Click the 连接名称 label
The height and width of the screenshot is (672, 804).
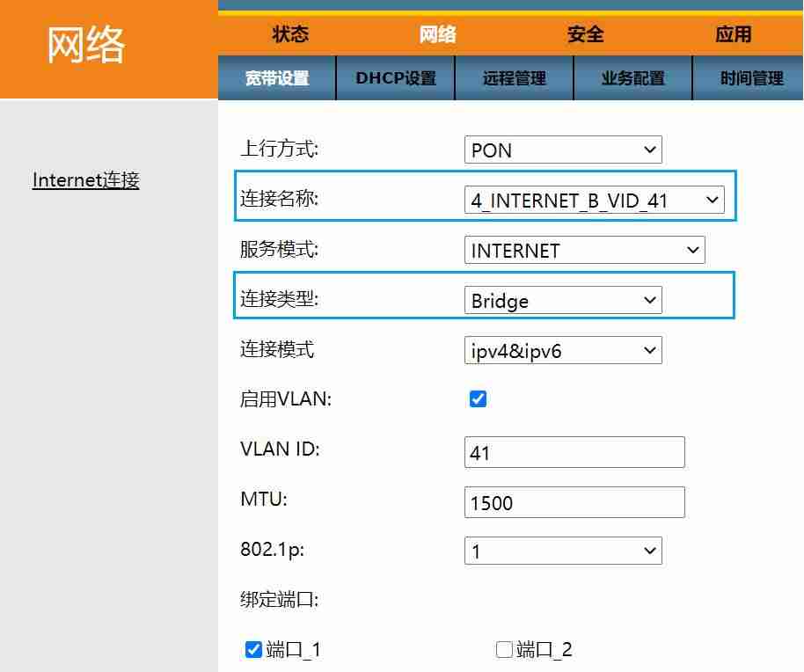(280, 199)
